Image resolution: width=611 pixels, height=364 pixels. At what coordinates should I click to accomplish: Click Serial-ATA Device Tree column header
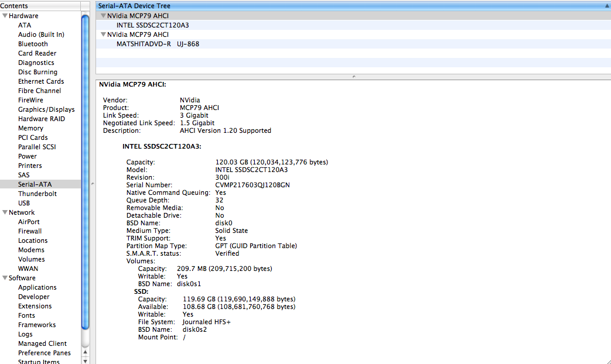coord(353,6)
